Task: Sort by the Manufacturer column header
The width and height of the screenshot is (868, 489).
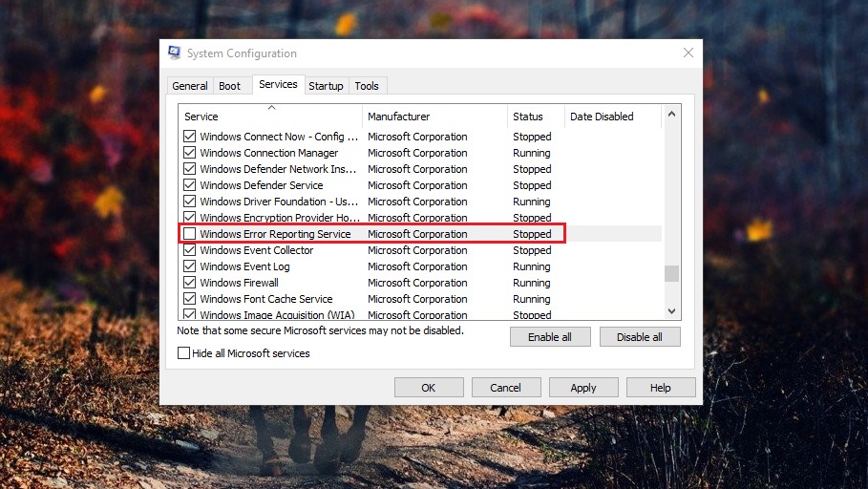Action: [434, 117]
